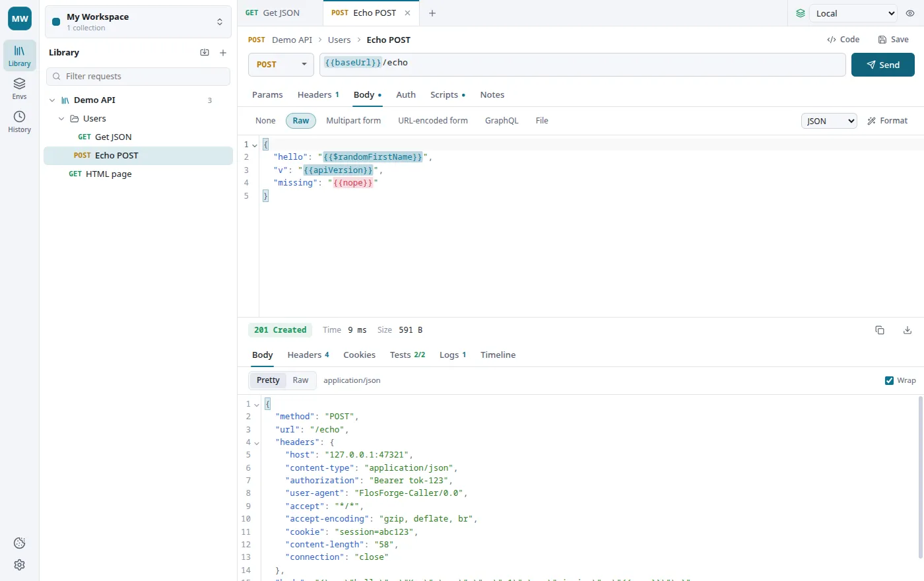Click the request URL field
This screenshot has height=581, width=924.
(x=582, y=65)
